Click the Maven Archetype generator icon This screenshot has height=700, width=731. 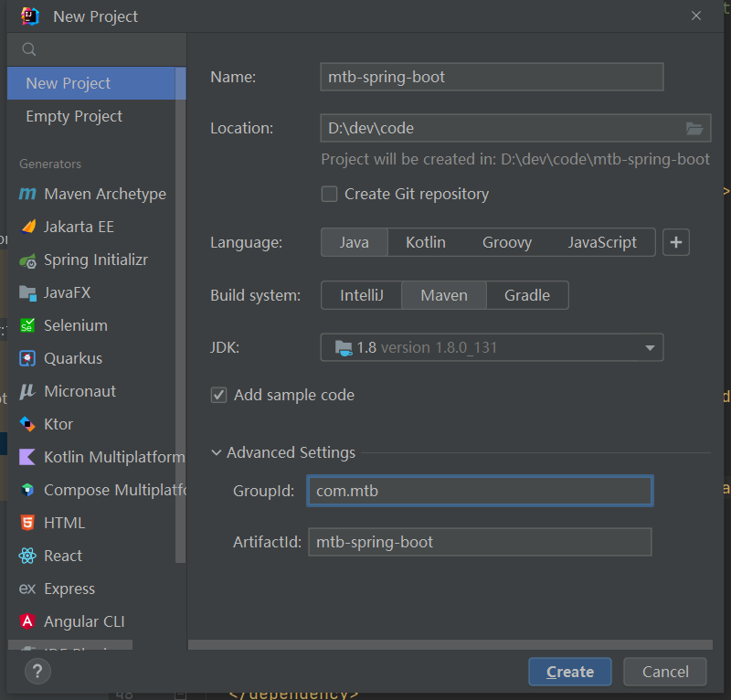(27, 194)
